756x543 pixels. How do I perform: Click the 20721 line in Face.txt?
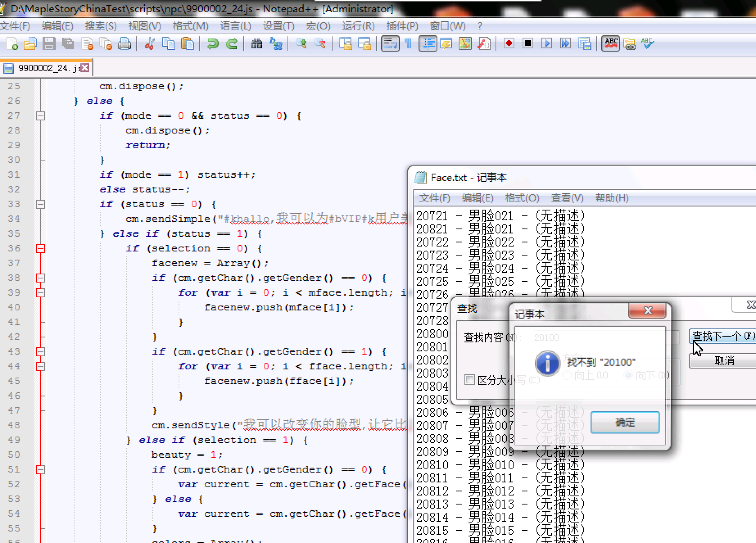coord(500,216)
